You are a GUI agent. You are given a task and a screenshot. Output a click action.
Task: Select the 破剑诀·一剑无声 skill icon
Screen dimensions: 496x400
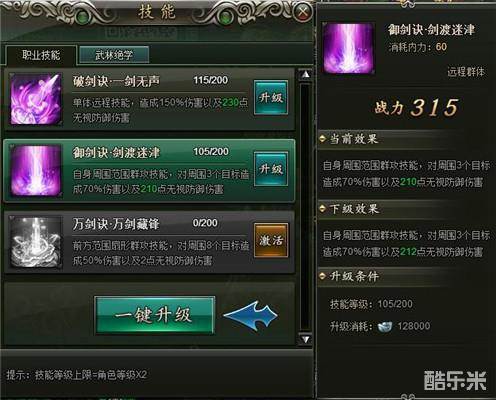[x=36, y=99]
